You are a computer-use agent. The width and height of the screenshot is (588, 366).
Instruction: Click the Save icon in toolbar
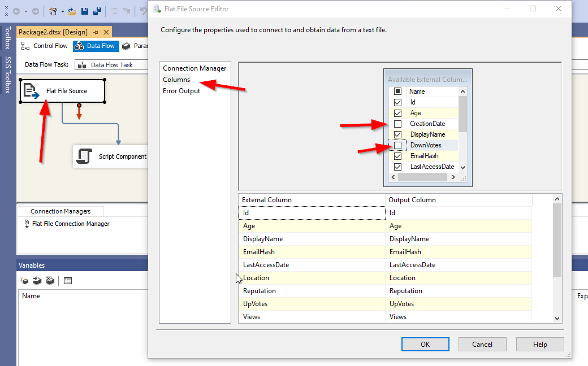point(85,11)
